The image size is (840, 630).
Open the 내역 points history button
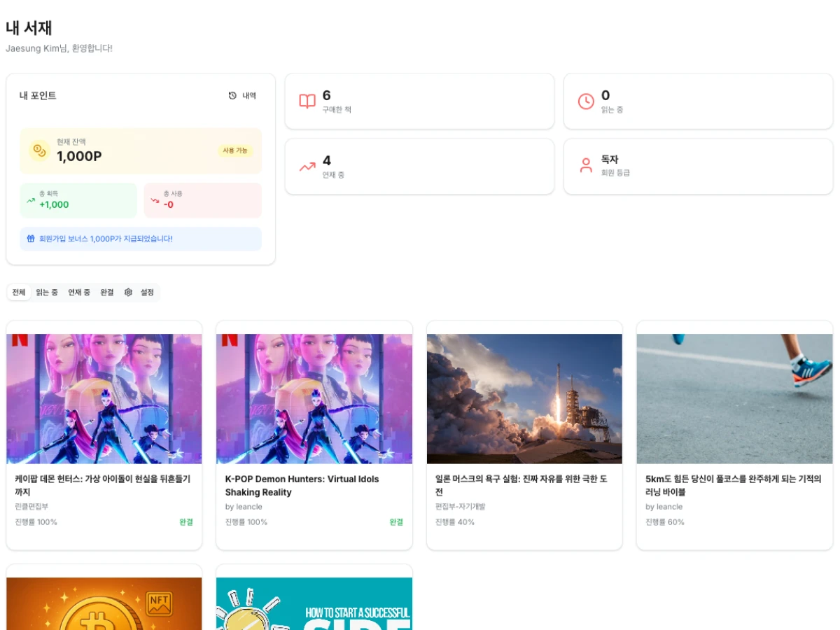click(242, 96)
